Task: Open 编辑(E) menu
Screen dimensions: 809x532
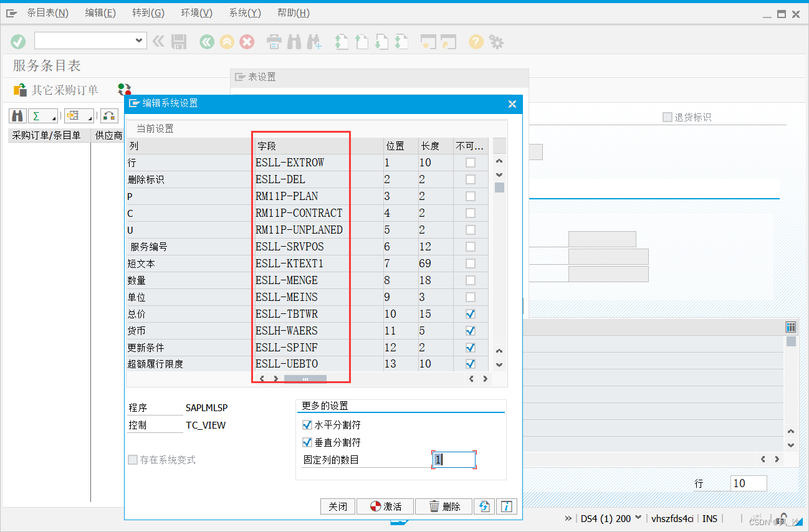Action: pyautogui.click(x=100, y=13)
